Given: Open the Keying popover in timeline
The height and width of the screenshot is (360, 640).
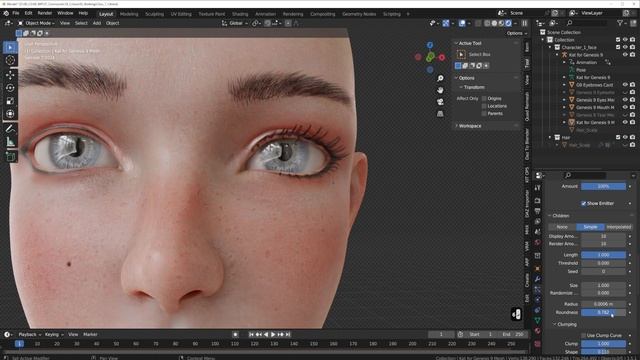Looking at the screenshot, I should point(54,335).
